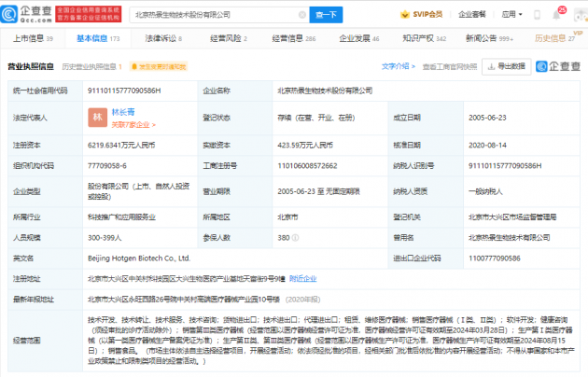Select registered capital 6219.6341万元人民币
This screenshot has height=377, width=588.
[121, 145]
